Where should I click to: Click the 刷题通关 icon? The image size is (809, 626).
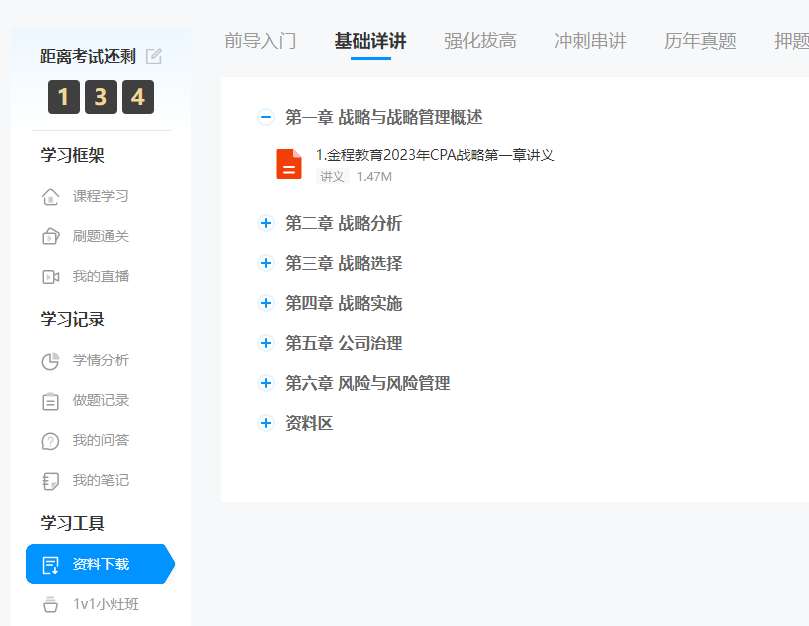click(x=50, y=236)
